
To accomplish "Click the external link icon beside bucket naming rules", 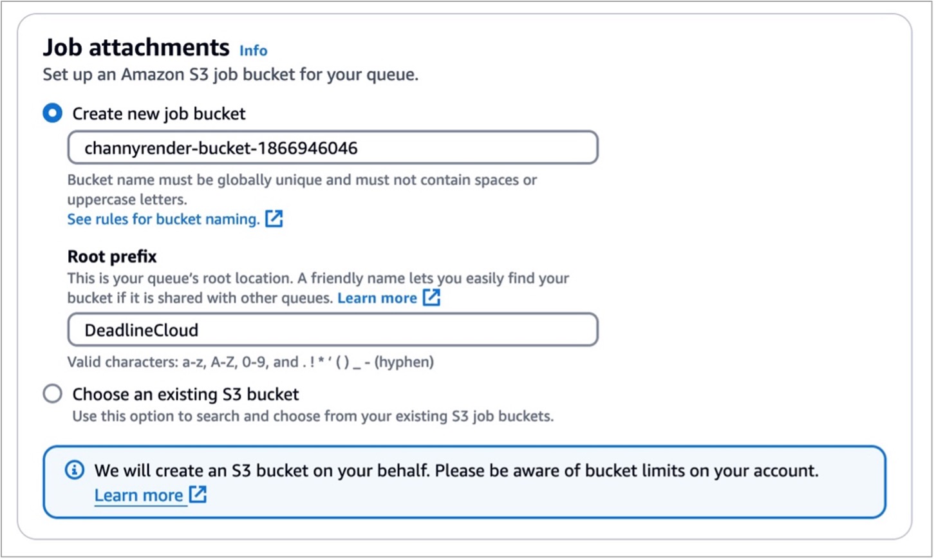I will [x=274, y=219].
